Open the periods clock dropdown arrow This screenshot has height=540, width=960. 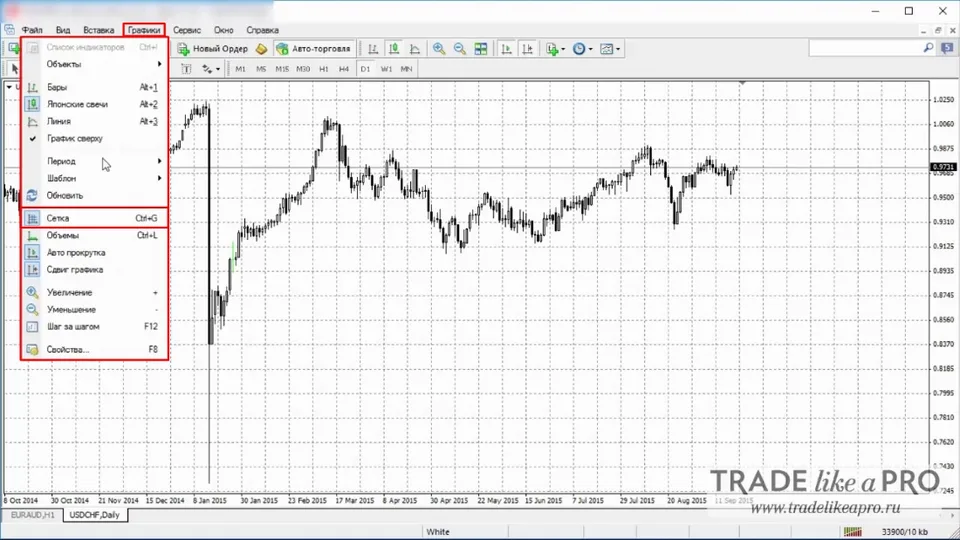click(x=590, y=49)
